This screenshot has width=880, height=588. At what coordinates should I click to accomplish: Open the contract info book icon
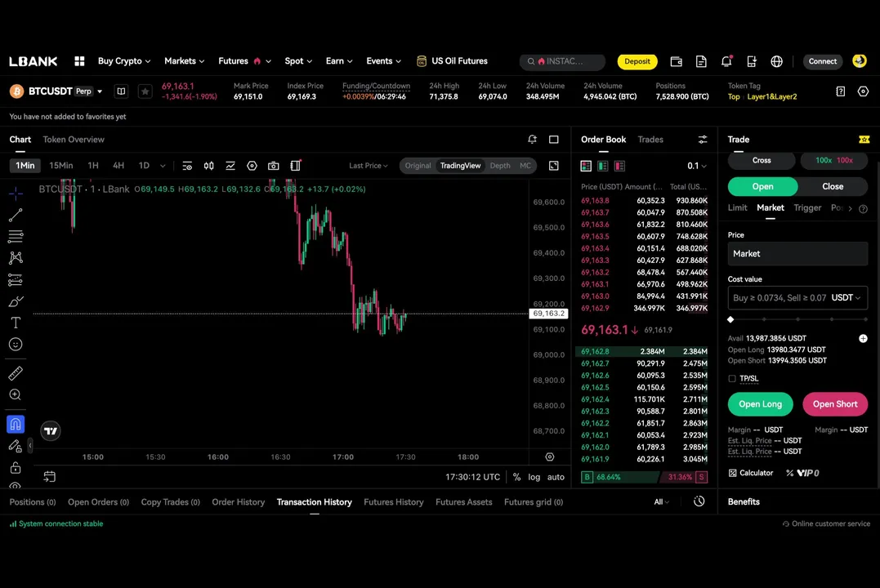tap(121, 91)
